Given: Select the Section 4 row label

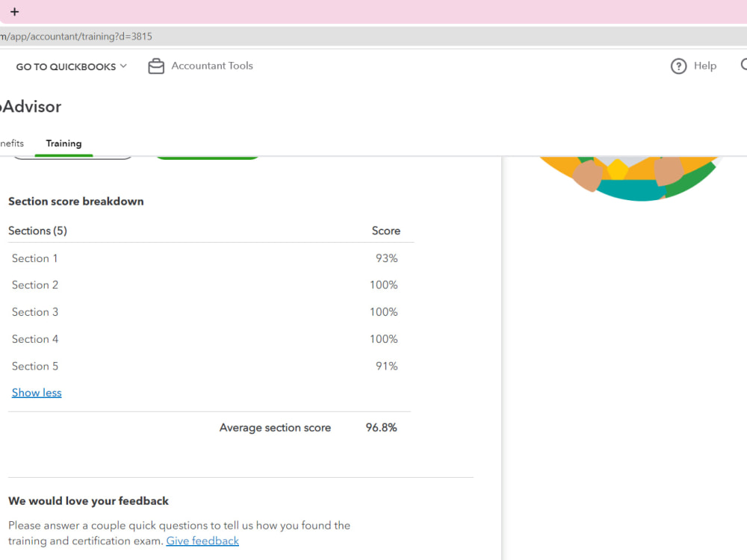Looking at the screenshot, I should [x=35, y=339].
